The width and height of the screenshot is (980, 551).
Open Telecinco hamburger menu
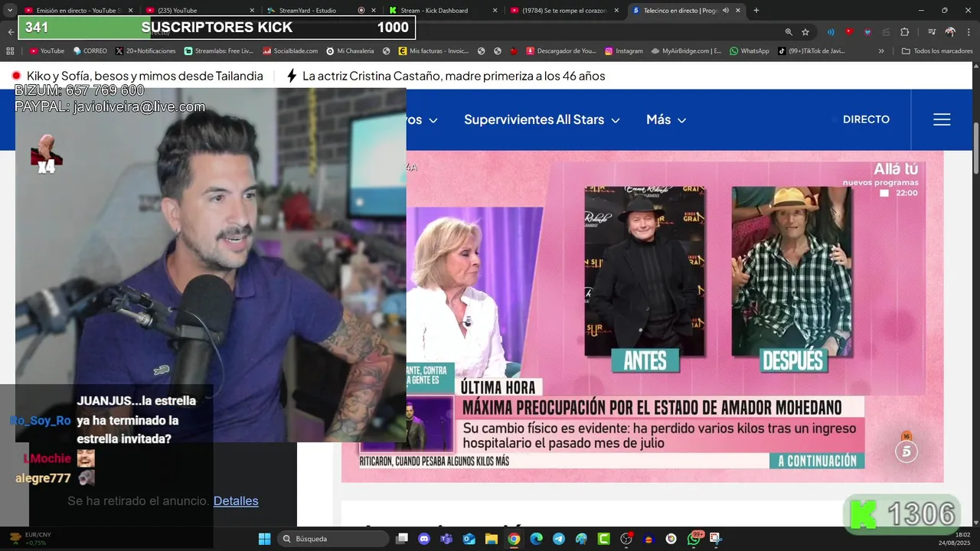pyautogui.click(x=942, y=119)
